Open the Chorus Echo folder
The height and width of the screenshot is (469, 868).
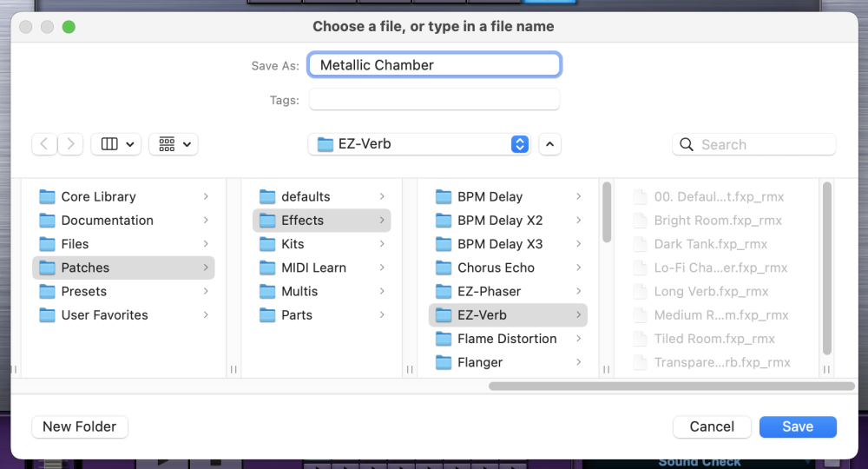(496, 268)
